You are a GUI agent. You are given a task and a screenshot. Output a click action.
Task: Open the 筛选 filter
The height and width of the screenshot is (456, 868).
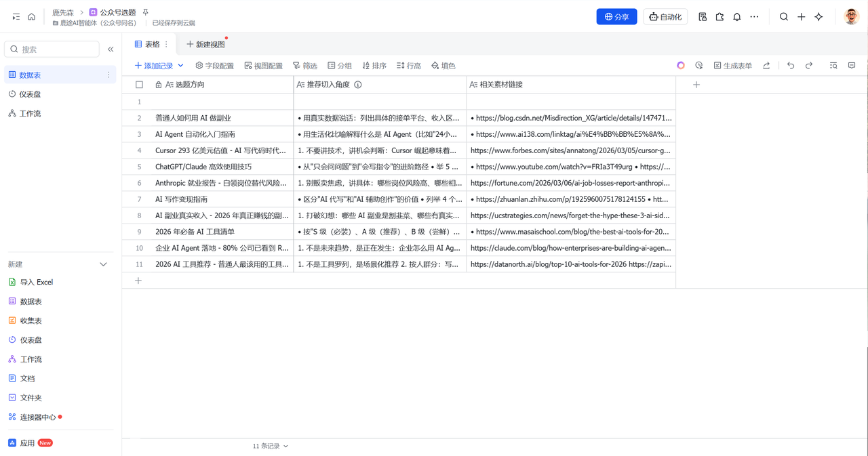[x=305, y=66]
